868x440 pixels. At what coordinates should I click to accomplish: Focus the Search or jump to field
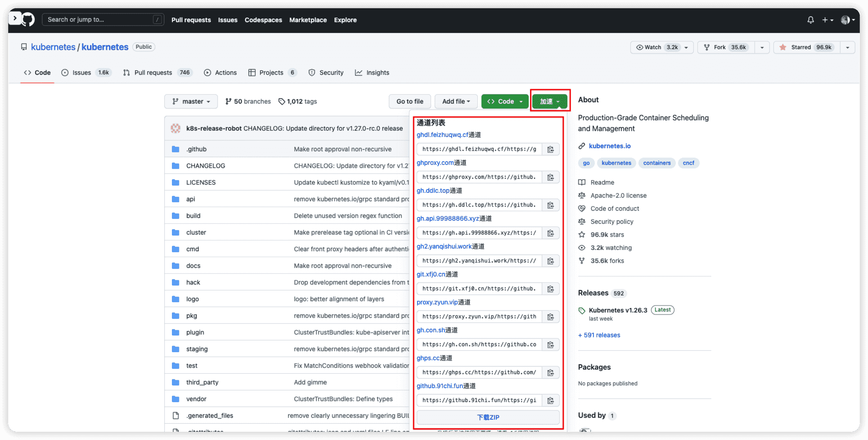103,19
